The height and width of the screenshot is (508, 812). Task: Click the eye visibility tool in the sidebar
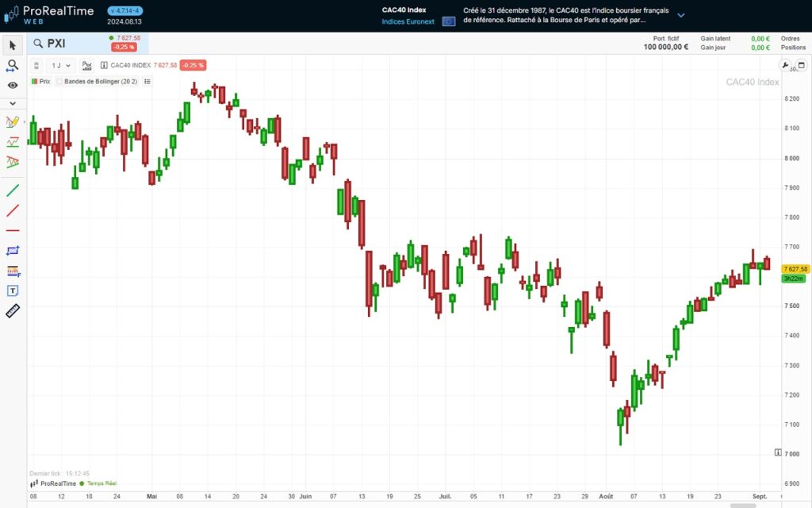(x=11, y=85)
